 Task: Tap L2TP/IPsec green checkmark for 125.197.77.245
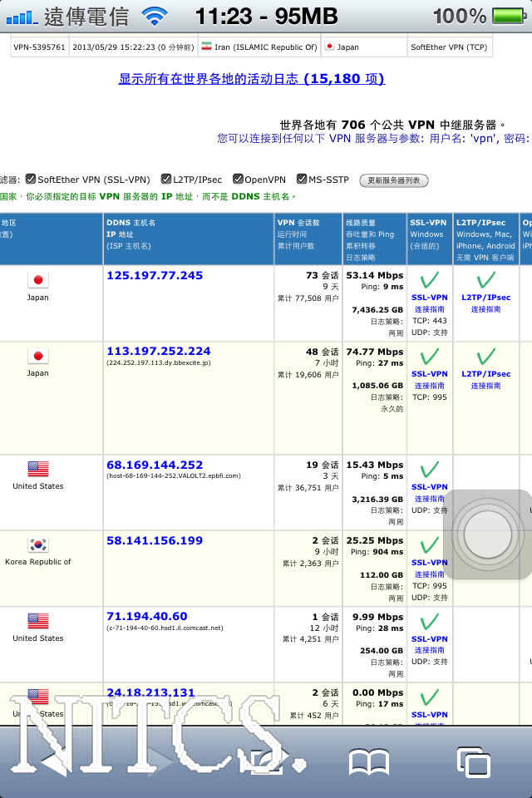[485, 279]
